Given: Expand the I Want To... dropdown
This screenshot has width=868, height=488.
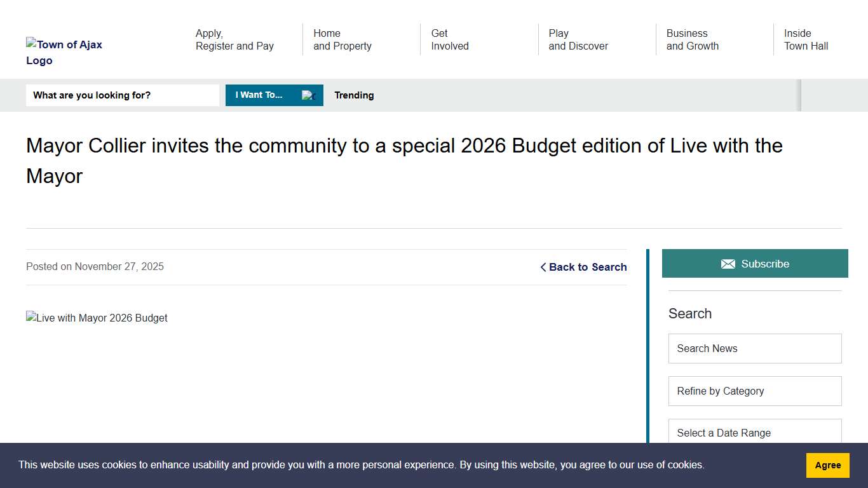Looking at the screenshot, I should pos(259,95).
